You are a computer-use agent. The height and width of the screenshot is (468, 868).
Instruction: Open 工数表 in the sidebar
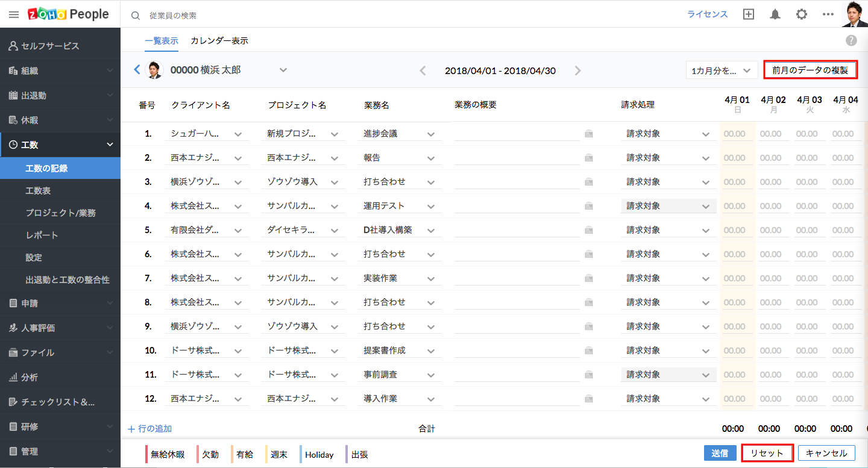click(38, 190)
